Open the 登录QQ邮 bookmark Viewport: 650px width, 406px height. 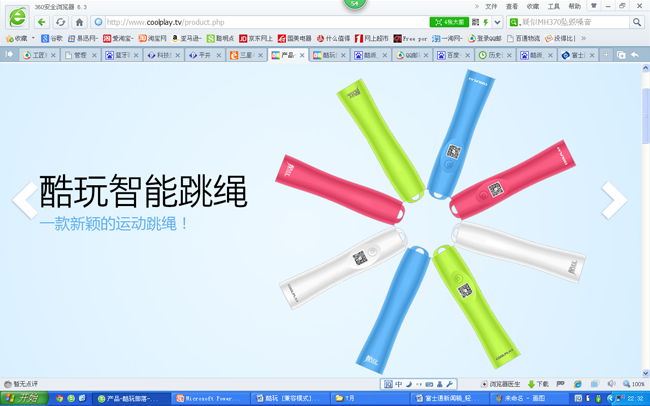click(x=485, y=38)
